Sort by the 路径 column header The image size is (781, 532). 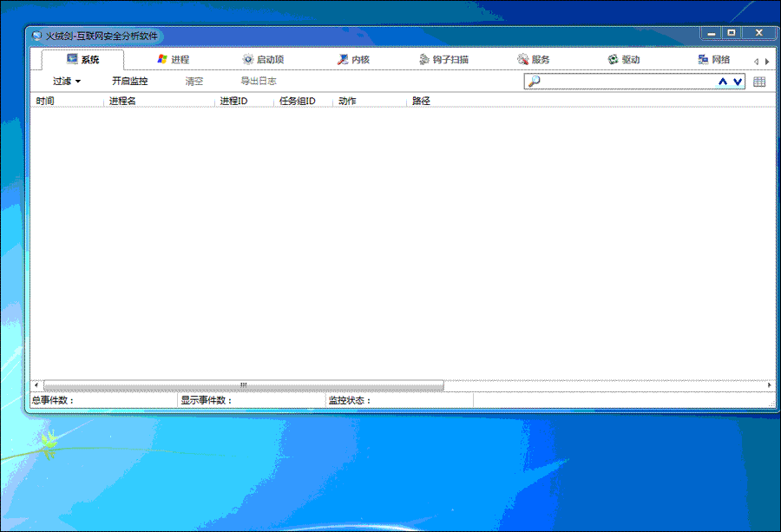click(421, 101)
